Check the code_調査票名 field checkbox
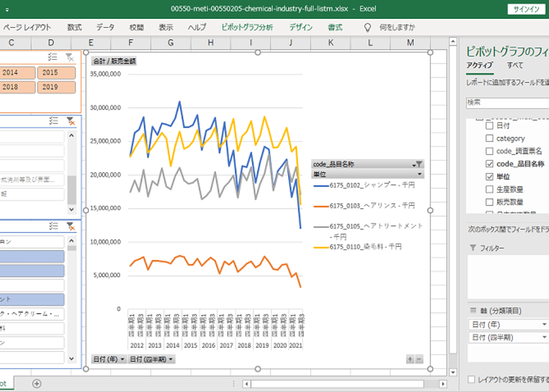549x392 pixels. [x=490, y=151]
